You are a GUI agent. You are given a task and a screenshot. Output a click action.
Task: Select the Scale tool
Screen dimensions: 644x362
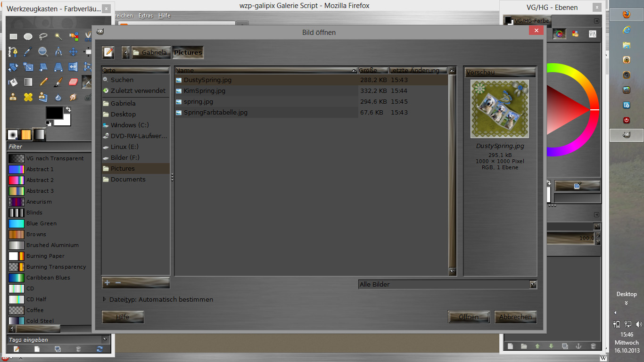pyautogui.click(x=28, y=66)
